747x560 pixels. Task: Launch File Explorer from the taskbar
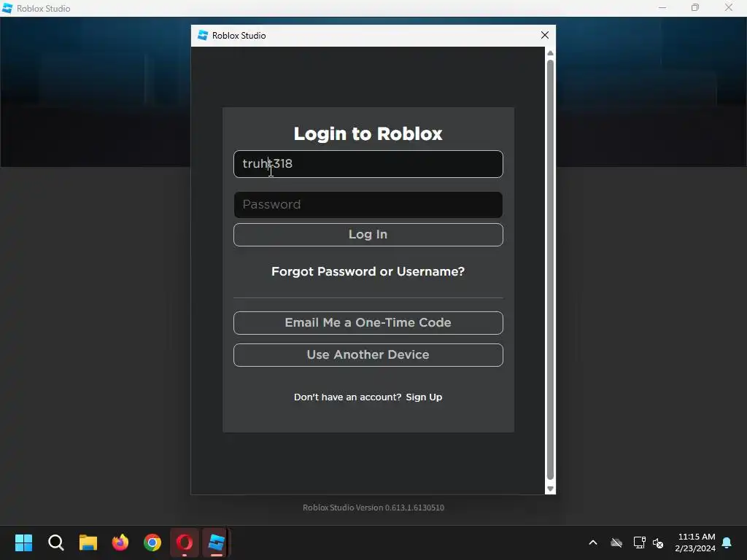(88, 542)
